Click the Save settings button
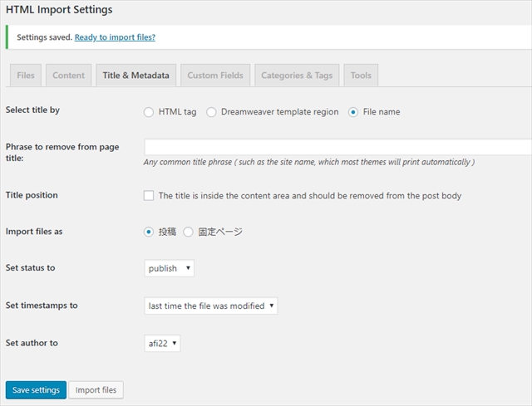532x406 pixels. 36,390
